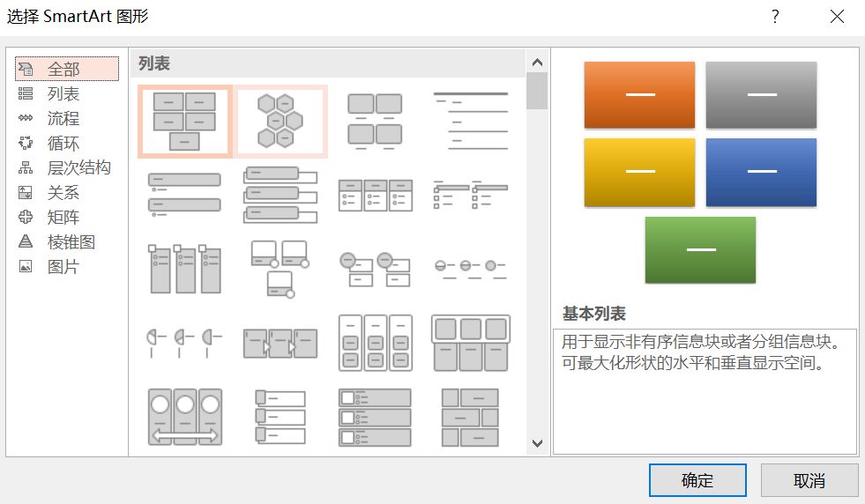Close the SmartArt dialog window
Image resolution: width=865 pixels, height=504 pixels.
click(837, 17)
